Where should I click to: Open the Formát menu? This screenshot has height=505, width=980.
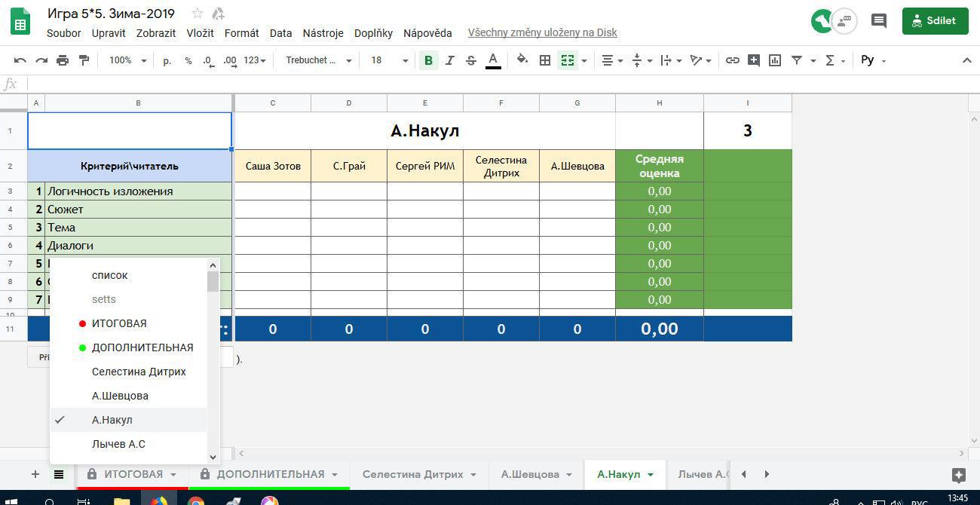click(x=241, y=33)
